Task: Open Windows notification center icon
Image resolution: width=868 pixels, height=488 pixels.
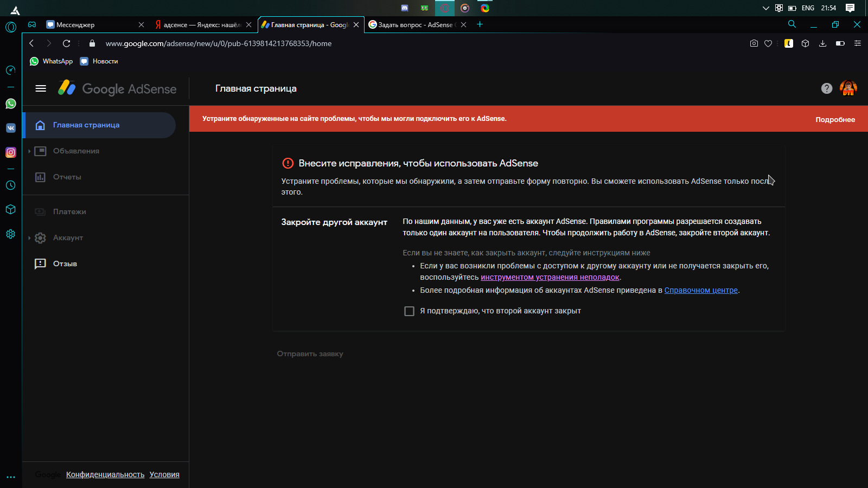Action: [x=850, y=8]
